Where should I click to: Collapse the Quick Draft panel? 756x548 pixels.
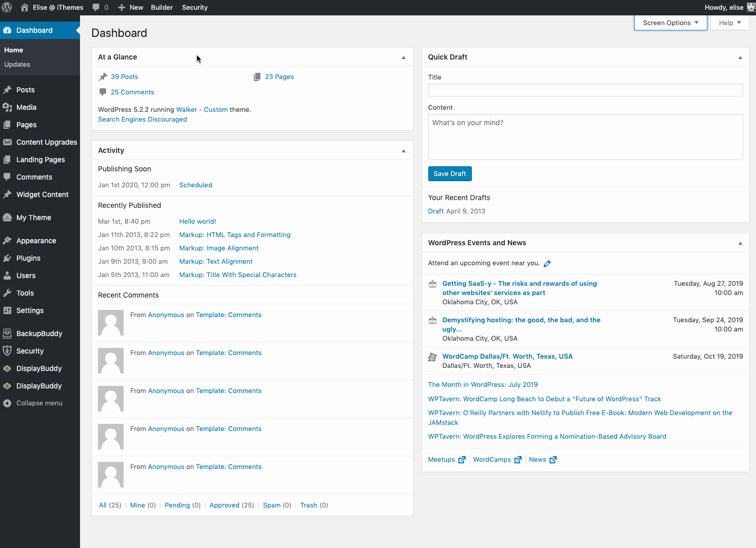(740, 57)
